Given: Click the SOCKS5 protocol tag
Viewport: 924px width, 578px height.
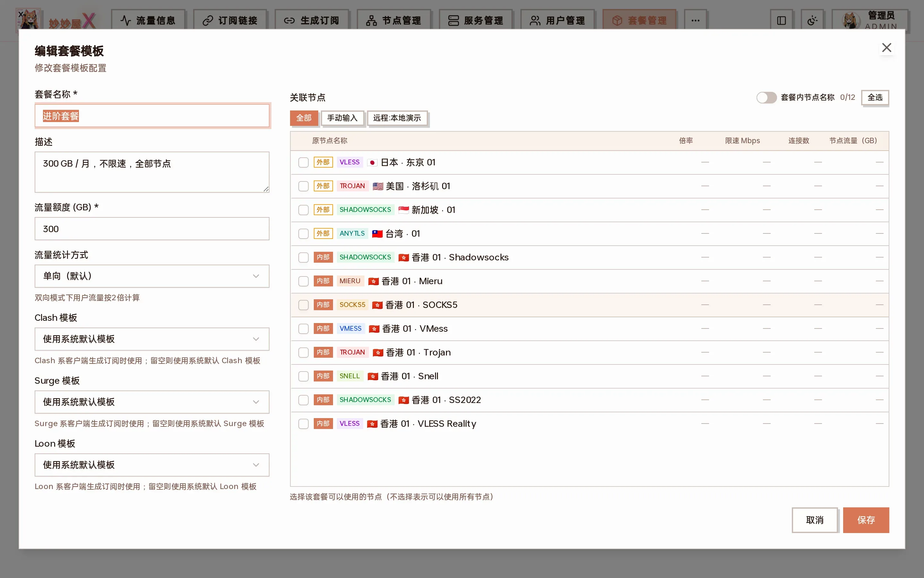Looking at the screenshot, I should [x=352, y=305].
